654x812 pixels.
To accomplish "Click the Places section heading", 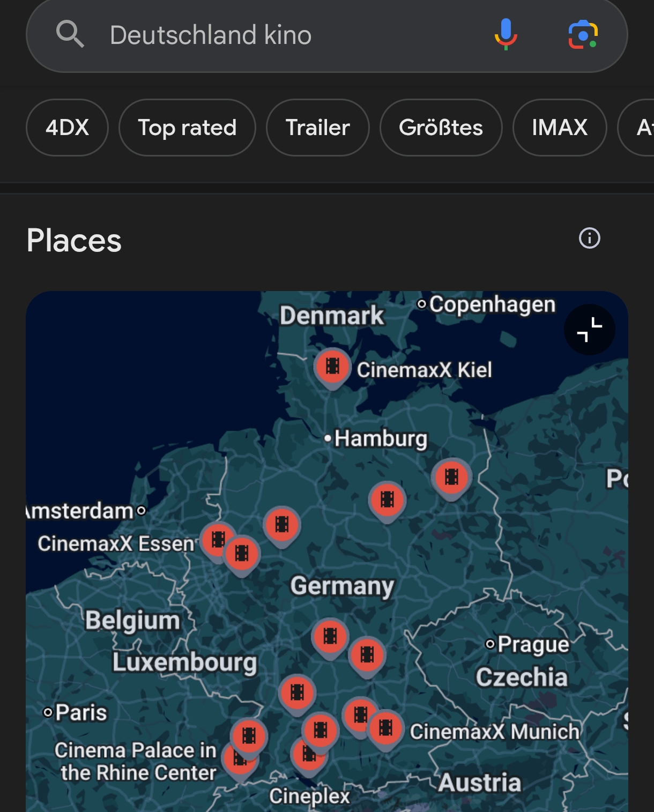I will click(75, 240).
